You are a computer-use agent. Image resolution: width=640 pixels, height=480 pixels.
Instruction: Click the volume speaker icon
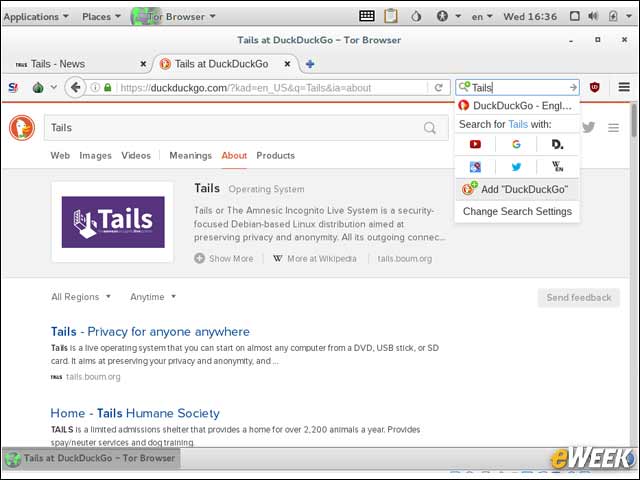pos(593,16)
